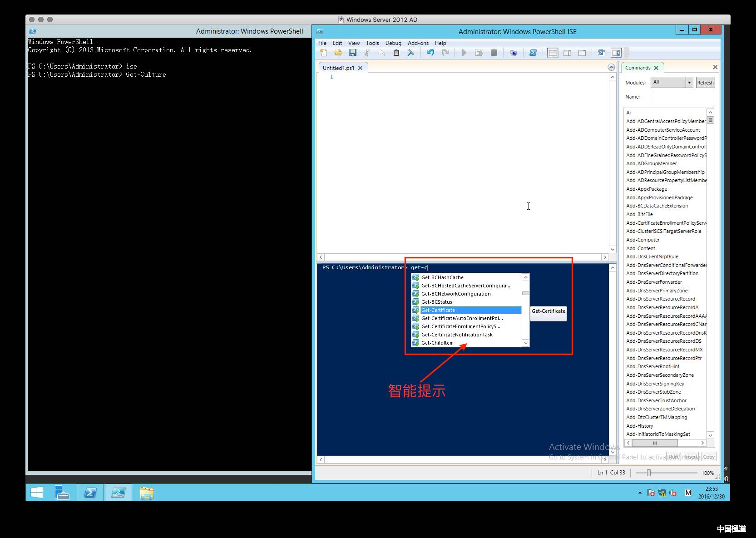This screenshot has width=756, height=538.
Task: Undo with the blue arrow icon
Action: point(430,53)
